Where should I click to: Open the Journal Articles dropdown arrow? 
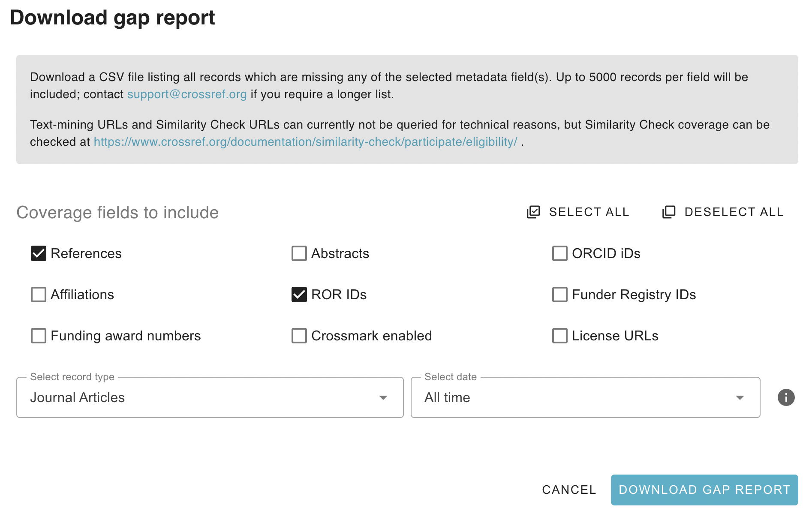point(383,397)
